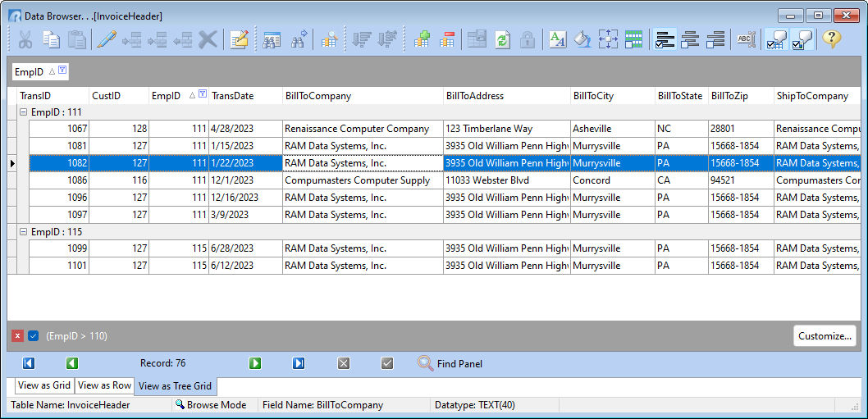The width and height of the screenshot is (868, 419).
Task: Click the 94521 zip cell
Action: pos(741,180)
